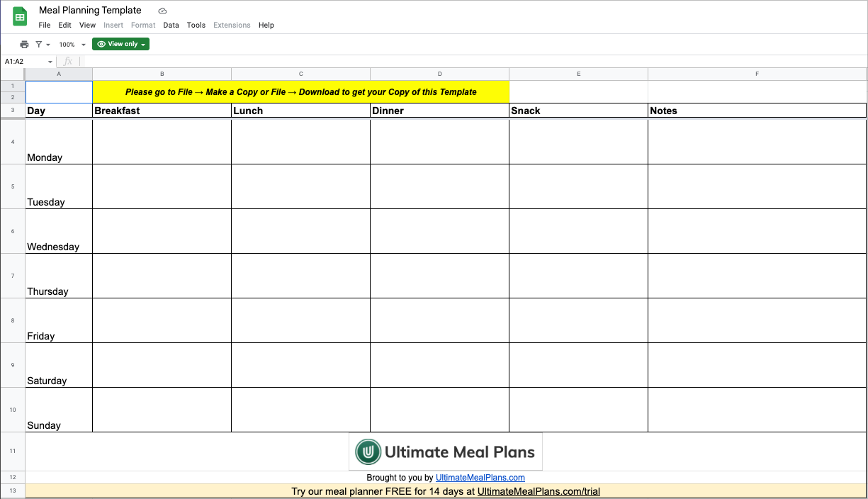Screen dimensions: 868x499
Task: Select the column E header
Action: pos(578,74)
